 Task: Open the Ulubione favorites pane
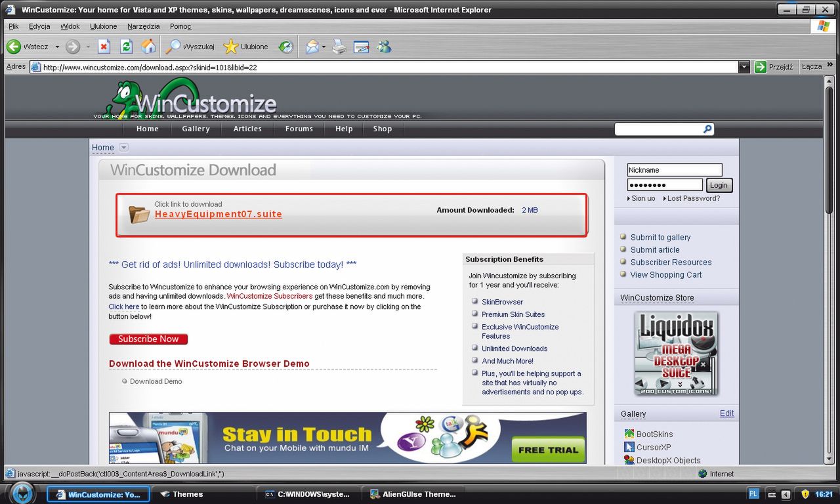(245, 47)
